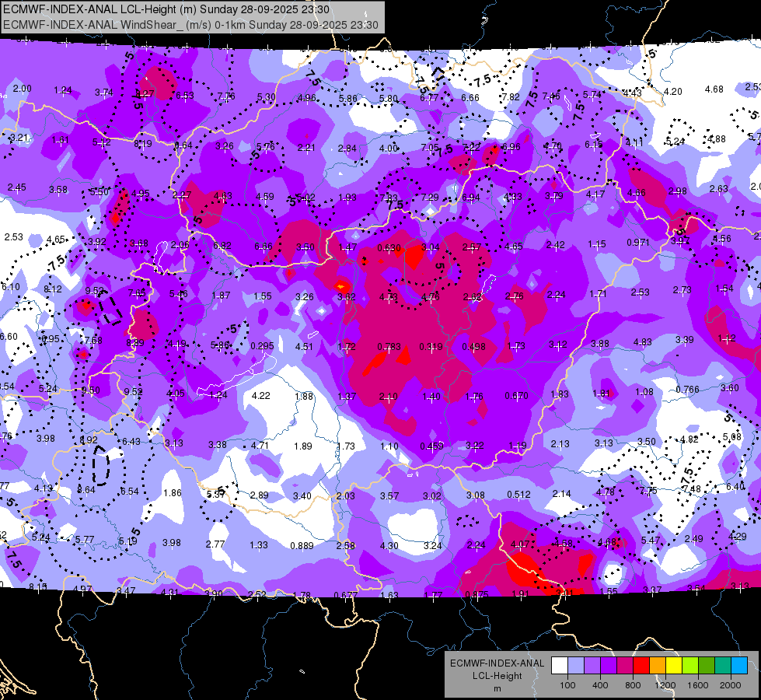This screenshot has height=700, width=761.
Task: Click the 400 label under the color scale
Action: [600, 685]
